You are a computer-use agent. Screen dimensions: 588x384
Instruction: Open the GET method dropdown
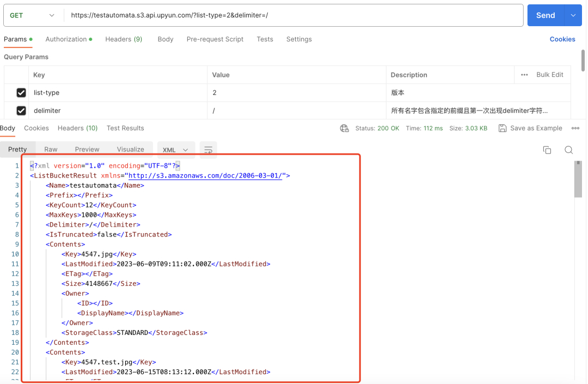[x=32, y=15]
